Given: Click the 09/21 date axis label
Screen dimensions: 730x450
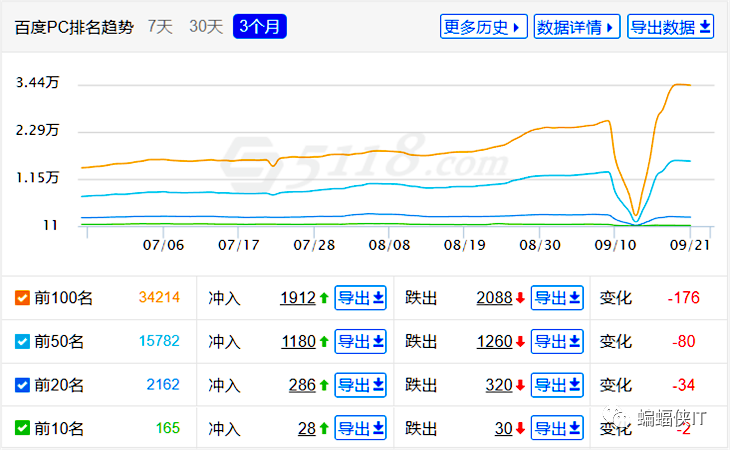Looking at the screenshot, I should (690, 245).
